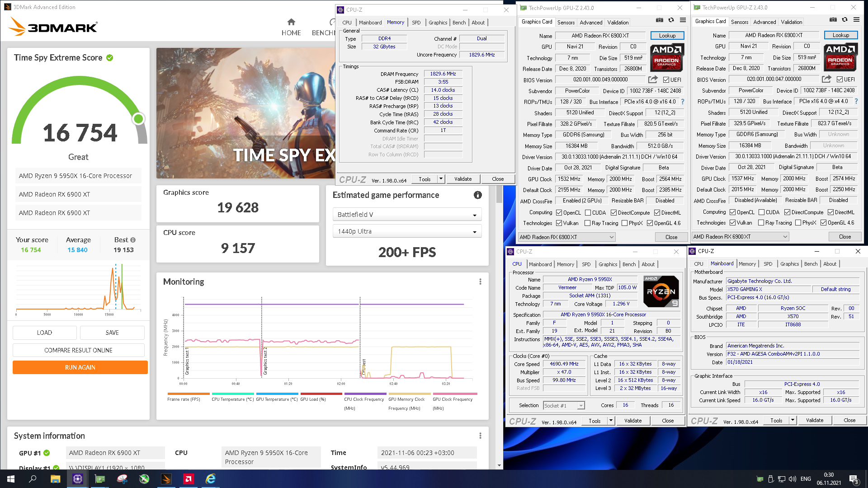Click the Time Spy Extreme benchmark image

245,113
